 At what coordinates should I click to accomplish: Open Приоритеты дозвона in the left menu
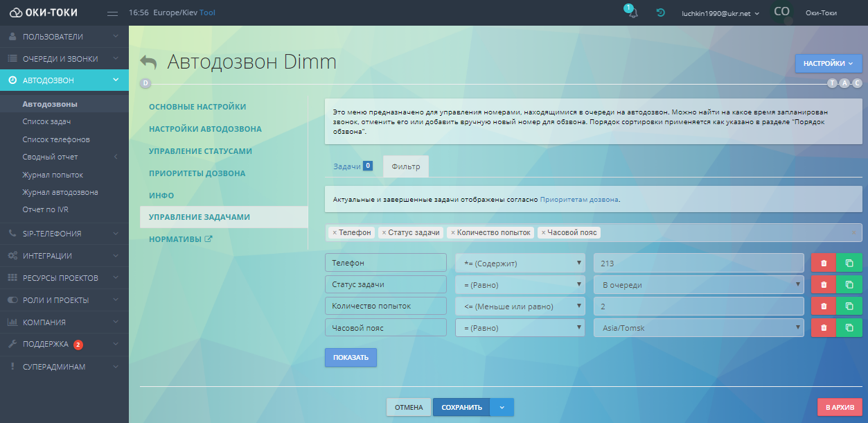(197, 173)
